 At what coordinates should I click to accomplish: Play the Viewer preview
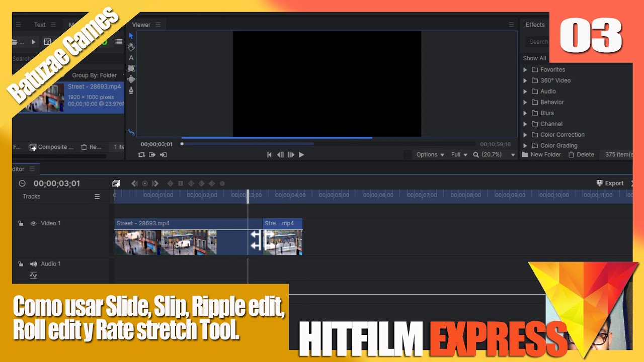pos(301,155)
